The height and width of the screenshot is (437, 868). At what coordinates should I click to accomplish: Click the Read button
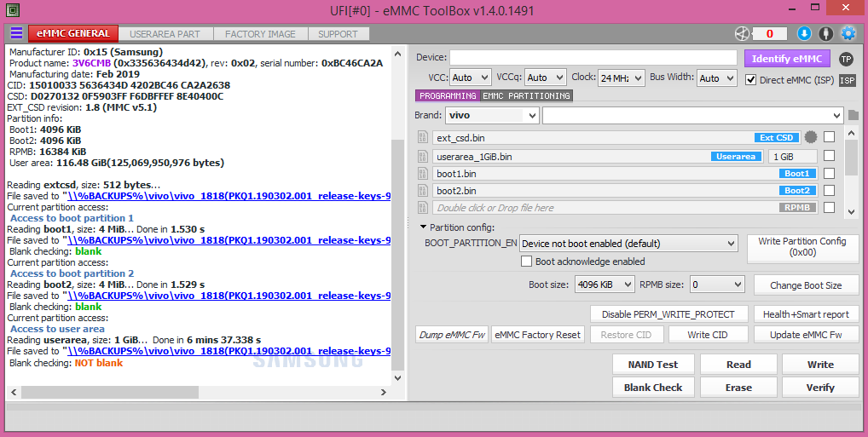pyautogui.click(x=738, y=365)
